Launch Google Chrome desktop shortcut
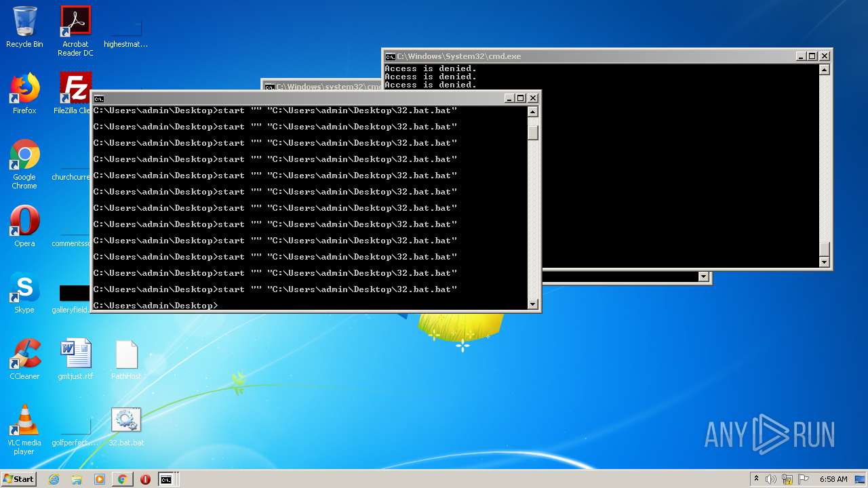868x488 pixels. pyautogui.click(x=24, y=164)
